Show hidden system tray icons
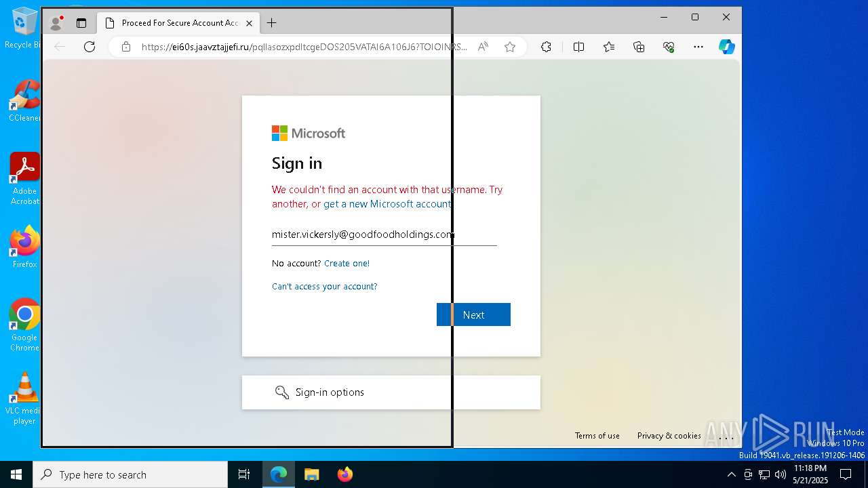868x488 pixels. tap(731, 474)
